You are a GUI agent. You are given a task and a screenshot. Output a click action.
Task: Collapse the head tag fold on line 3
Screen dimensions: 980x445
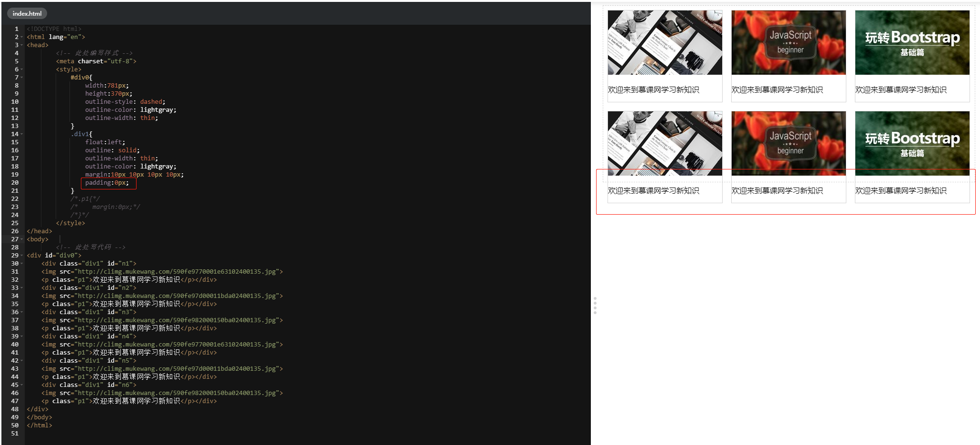point(22,45)
